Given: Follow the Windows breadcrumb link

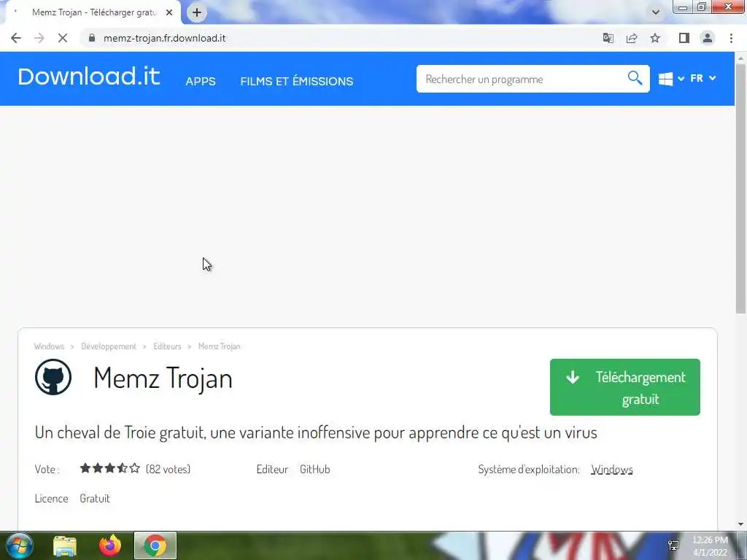Looking at the screenshot, I should point(49,346).
